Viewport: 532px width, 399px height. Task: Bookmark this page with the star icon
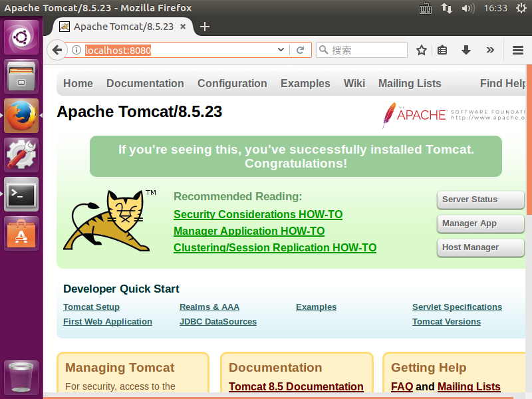coord(422,51)
